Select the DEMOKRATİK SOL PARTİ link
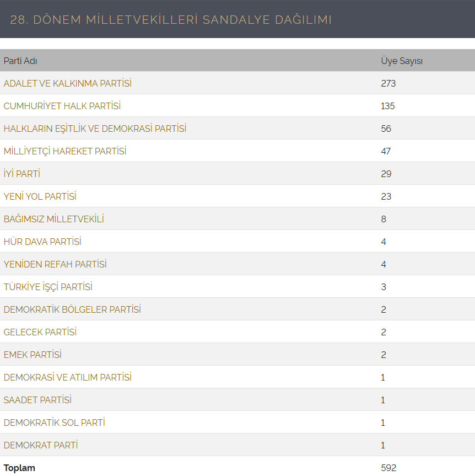The image size is (475, 476). 54,422
